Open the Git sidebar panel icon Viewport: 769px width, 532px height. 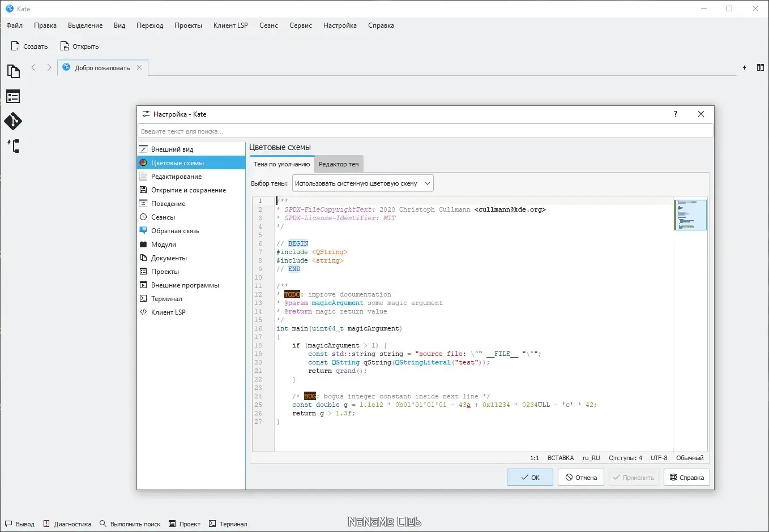point(13,121)
